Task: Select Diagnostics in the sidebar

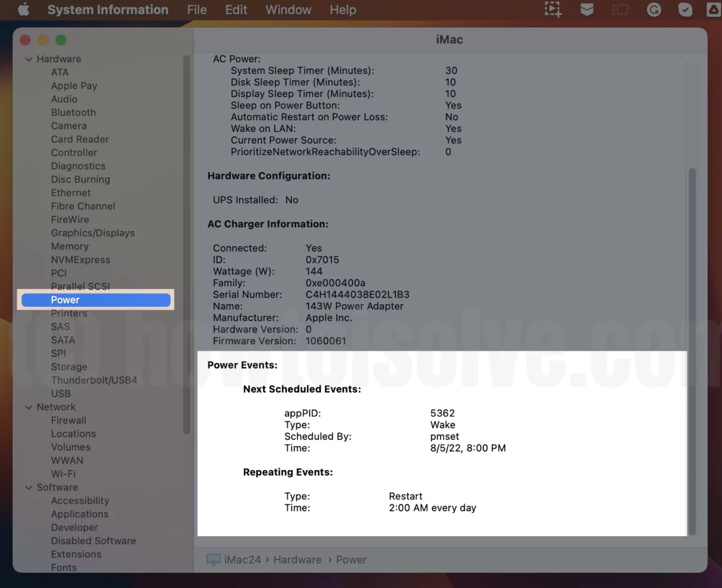Action: pos(78,166)
